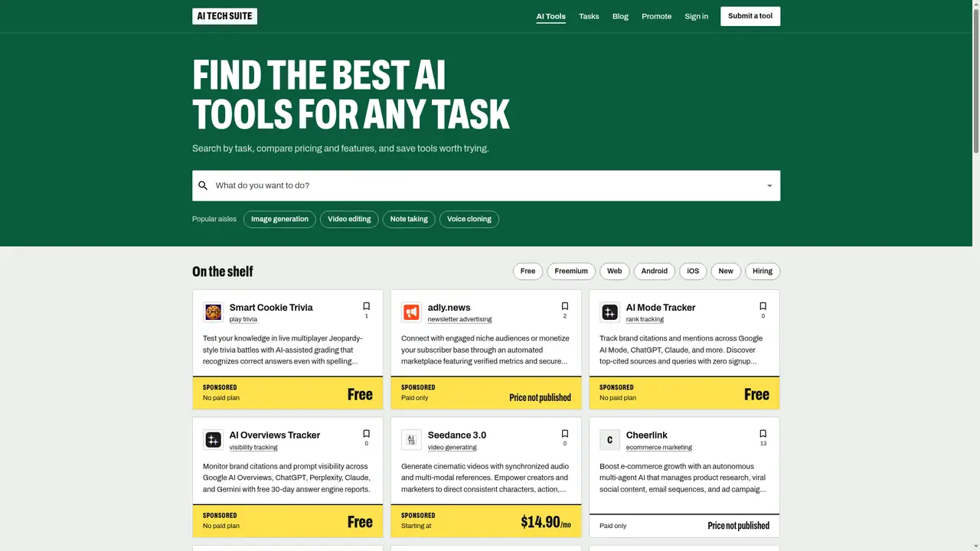Screen dimensions: 980x551
Task: Toggle the Free filter chip
Action: [528, 271]
